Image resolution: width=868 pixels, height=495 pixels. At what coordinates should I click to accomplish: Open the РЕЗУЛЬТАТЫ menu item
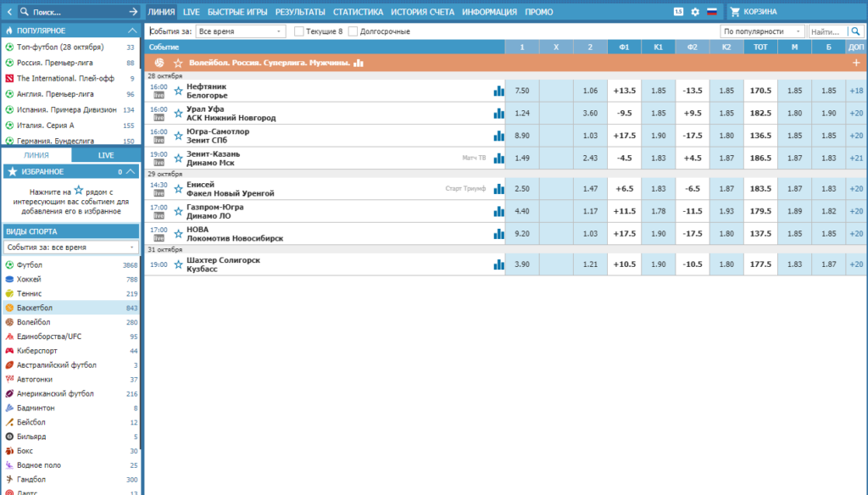[x=300, y=12]
